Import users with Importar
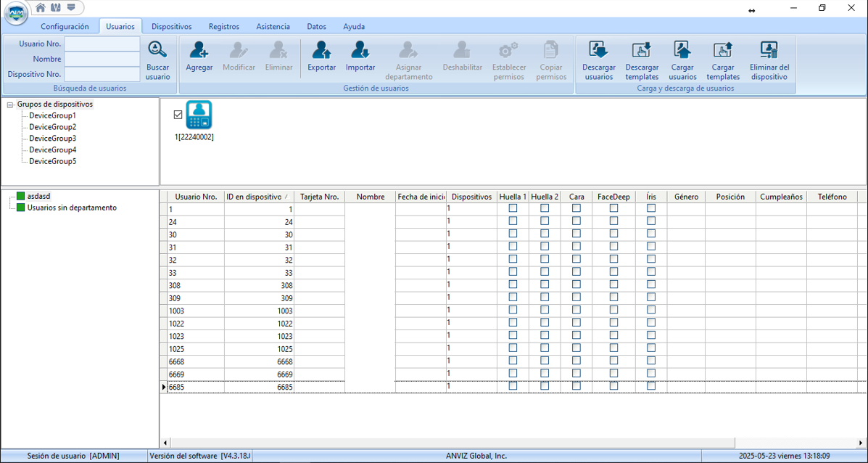The image size is (868, 463). pos(360,56)
